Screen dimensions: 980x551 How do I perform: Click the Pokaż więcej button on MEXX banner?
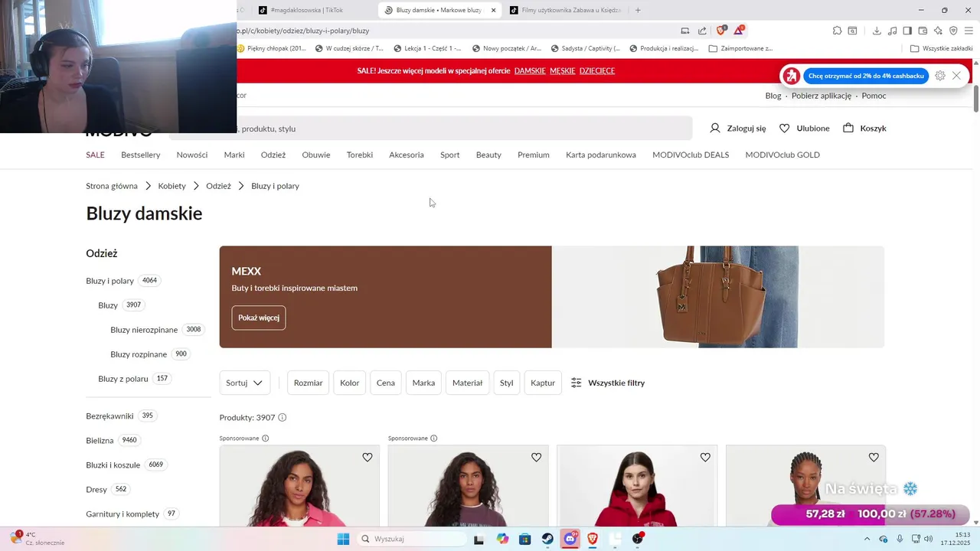[x=259, y=318]
